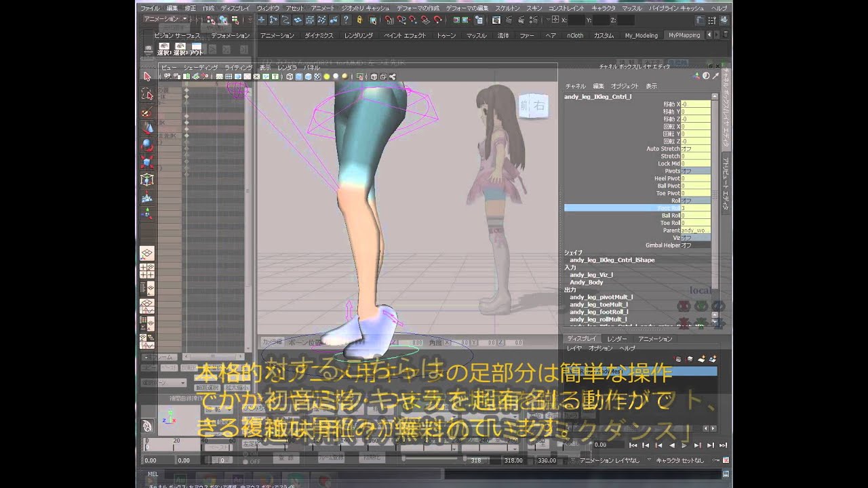Image resolution: width=868 pixels, height=488 pixels.
Task: Pick the Paint Selection tool
Action: click(x=147, y=112)
